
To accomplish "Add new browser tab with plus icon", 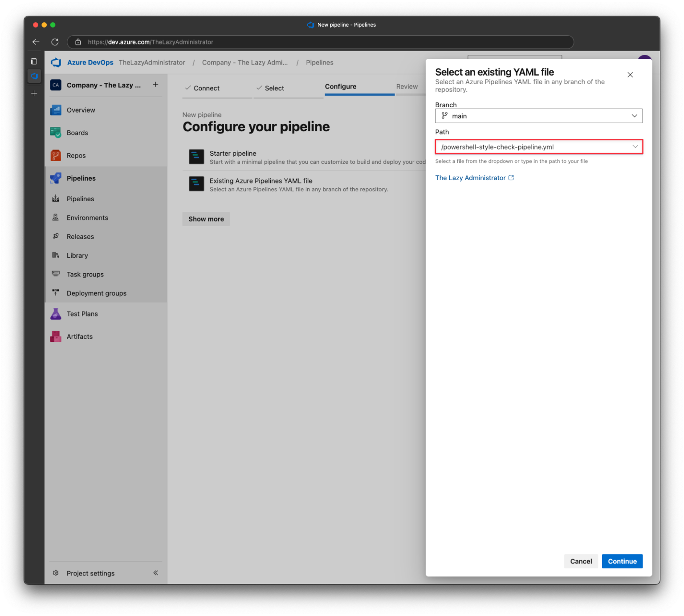I will tap(34, 93).
